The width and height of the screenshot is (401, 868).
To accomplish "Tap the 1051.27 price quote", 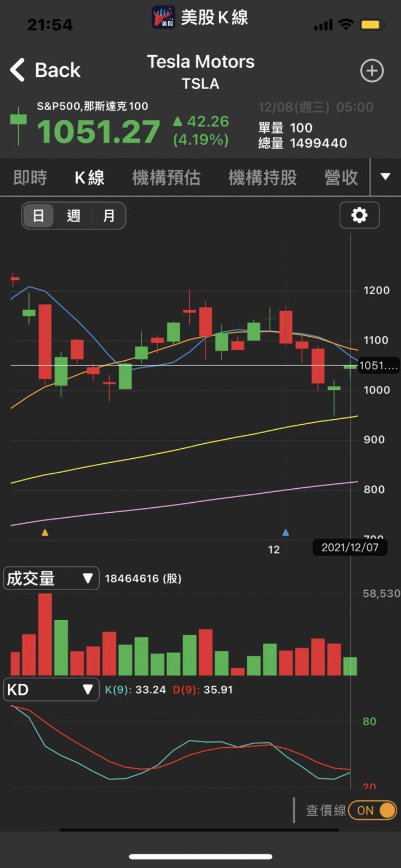I will point(99,132).
